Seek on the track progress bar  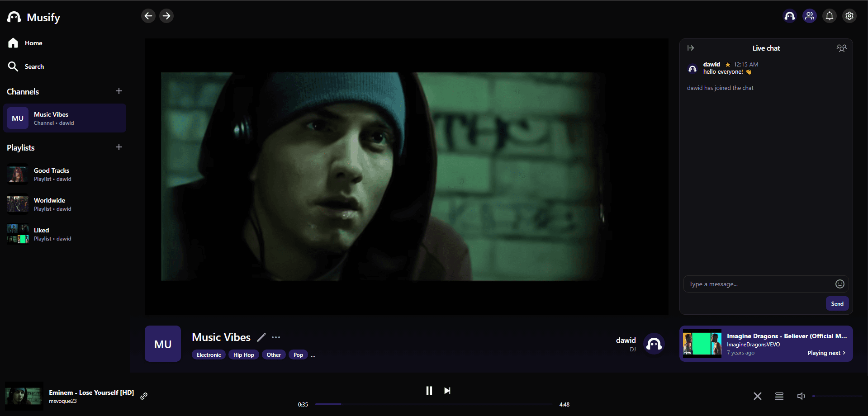(433, 404)
